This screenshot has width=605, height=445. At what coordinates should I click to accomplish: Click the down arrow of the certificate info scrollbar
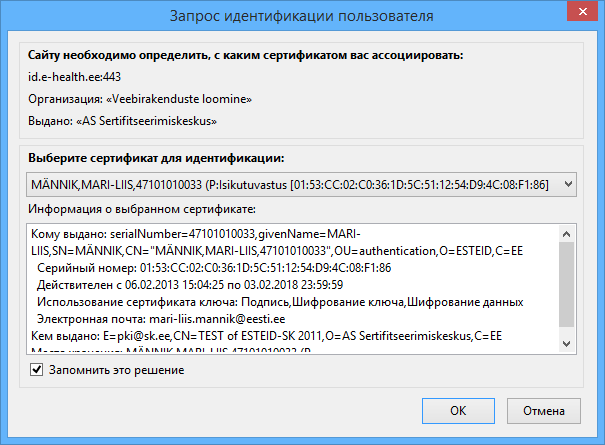click(566, 343)
